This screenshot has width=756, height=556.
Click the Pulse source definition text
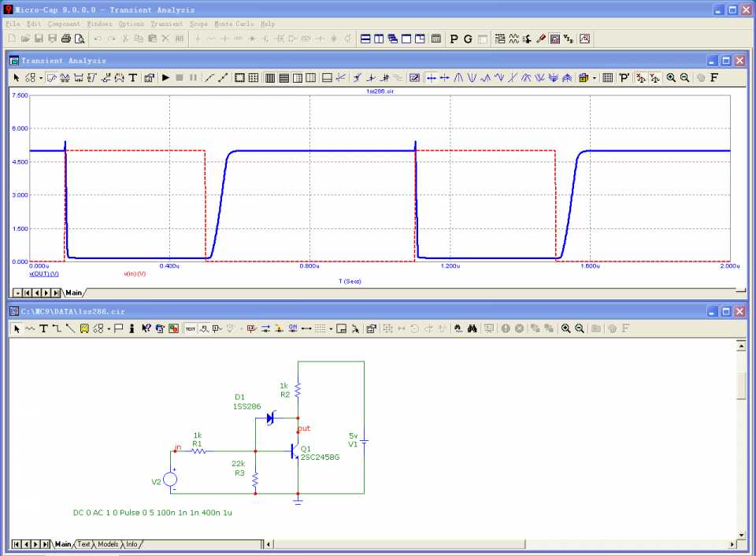(152, 513)
